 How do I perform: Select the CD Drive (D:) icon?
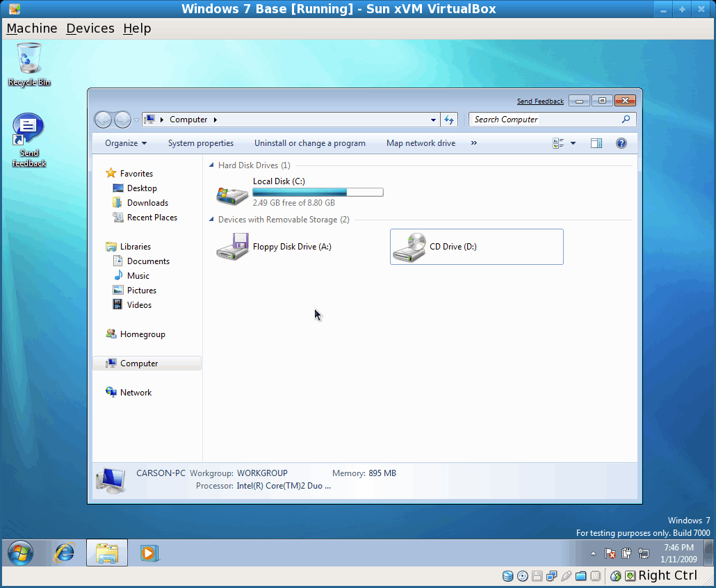pos(409,247)
